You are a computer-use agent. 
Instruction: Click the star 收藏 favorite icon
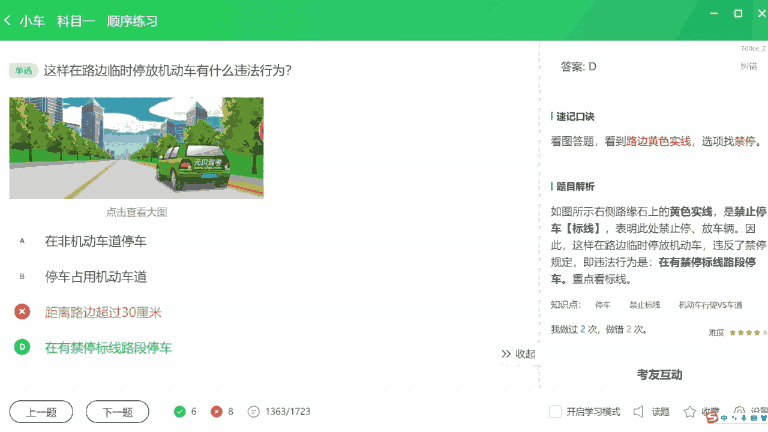690,411
